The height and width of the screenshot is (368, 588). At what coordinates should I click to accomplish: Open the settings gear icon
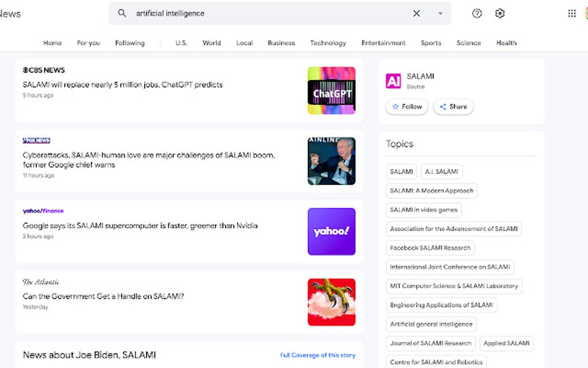point(499,13)
